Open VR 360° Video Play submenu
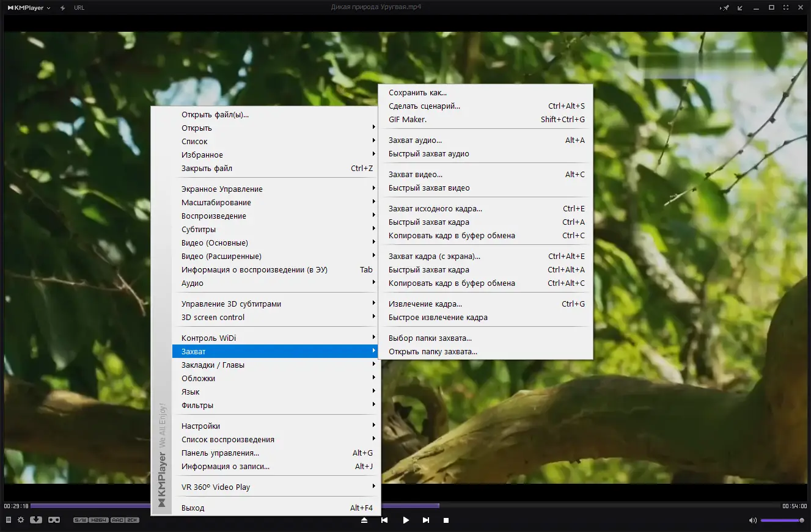811x532 pixels. click(274, 487)
